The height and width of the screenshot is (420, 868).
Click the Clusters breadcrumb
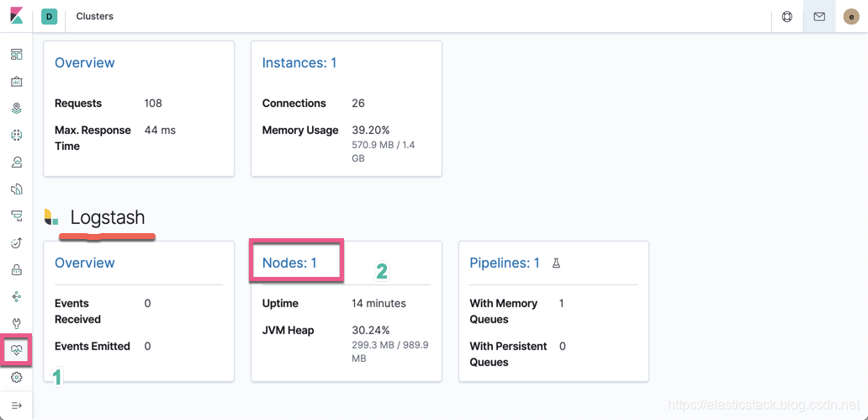[x=95, y=17]
